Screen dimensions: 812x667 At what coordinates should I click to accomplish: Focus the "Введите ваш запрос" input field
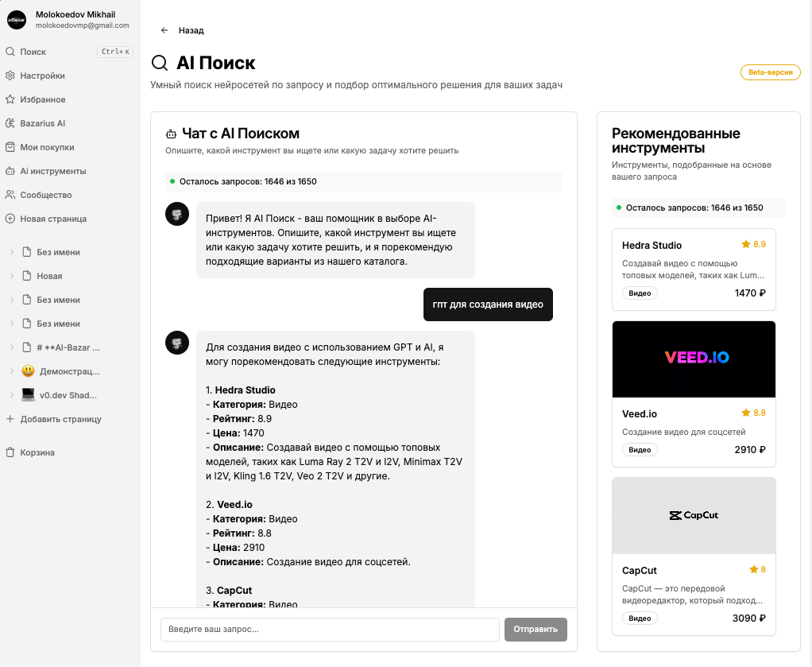click(330, 629)
